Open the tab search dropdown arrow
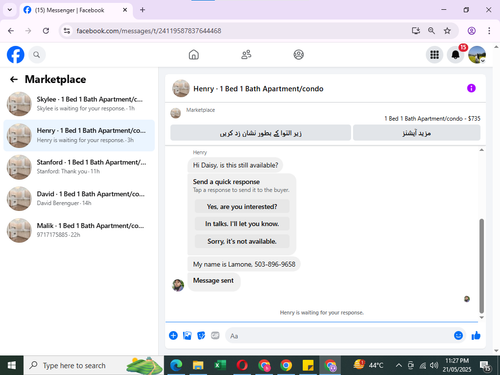 (10, 10)
